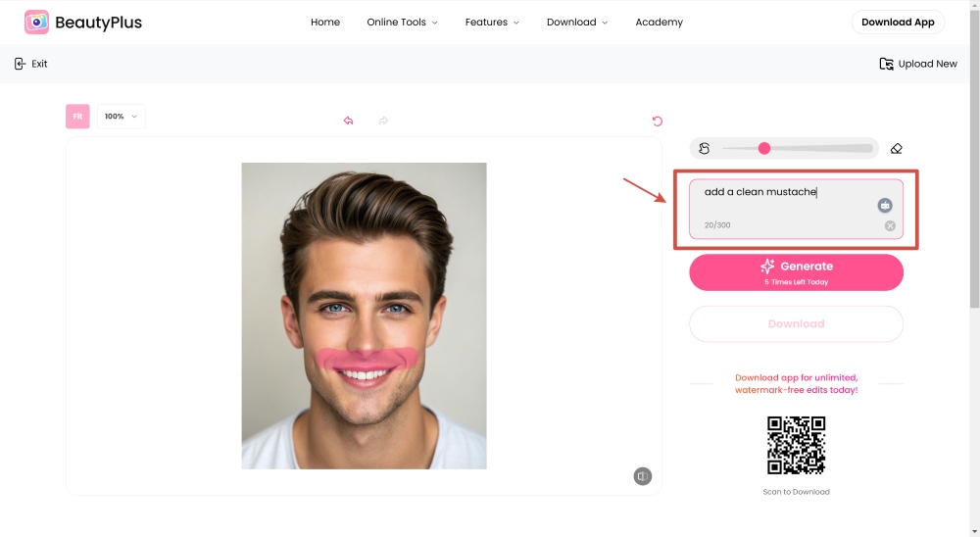Click the BeautyPlus brand name
This screenshot has width=980, height=537.
(98, 23)
